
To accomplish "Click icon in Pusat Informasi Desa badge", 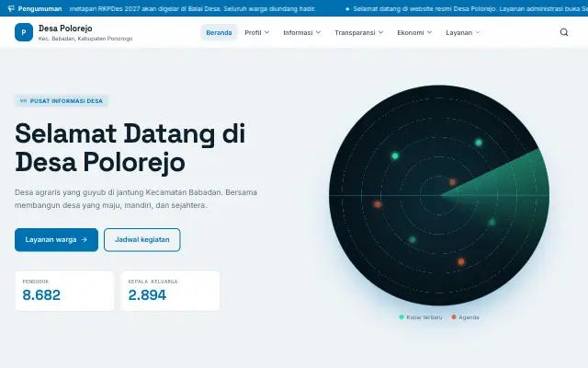I will click(23, 100).
